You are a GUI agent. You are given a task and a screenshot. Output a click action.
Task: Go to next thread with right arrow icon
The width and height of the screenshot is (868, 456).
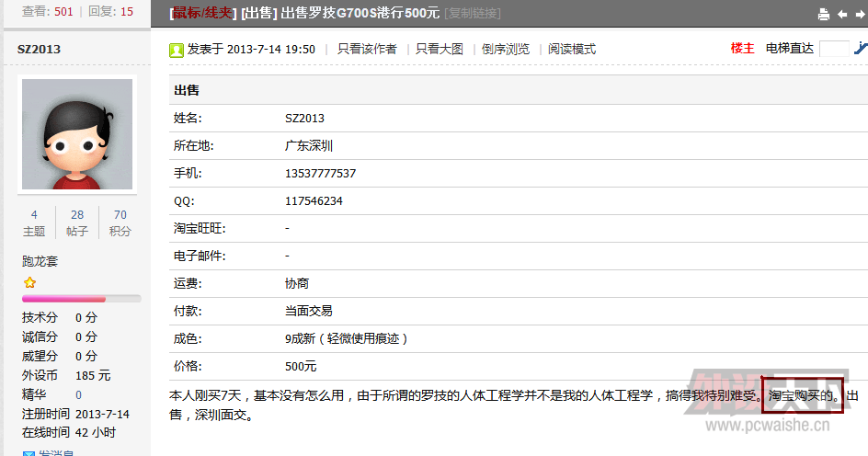pos(861,15)
